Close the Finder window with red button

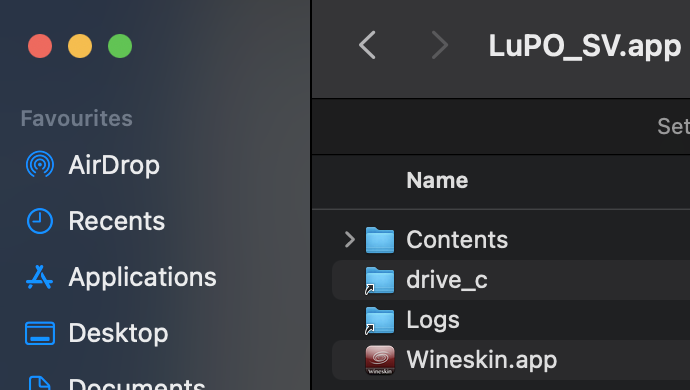click(x=40, y=46)
